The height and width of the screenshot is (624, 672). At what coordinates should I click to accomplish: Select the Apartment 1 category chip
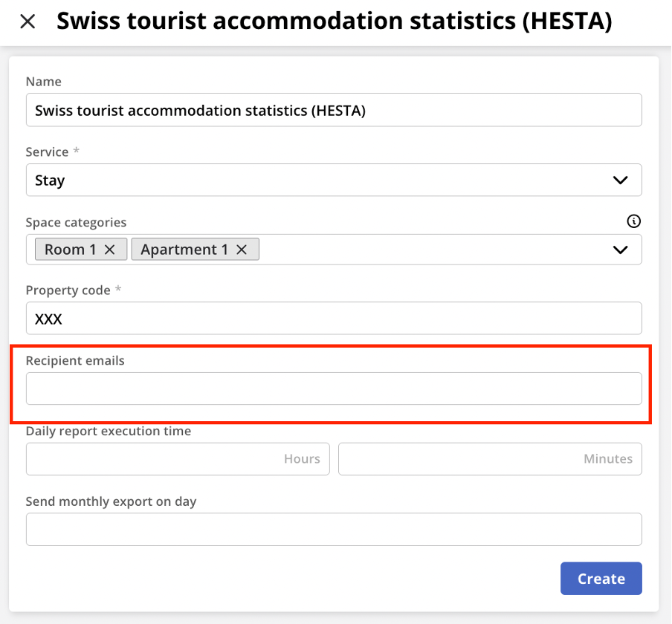coord(186,249)
